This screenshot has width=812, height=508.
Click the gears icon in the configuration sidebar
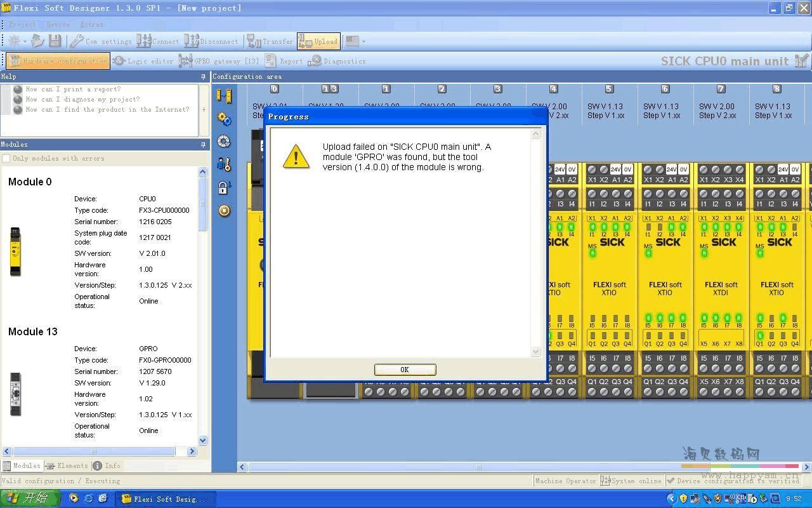coord(224,119)
